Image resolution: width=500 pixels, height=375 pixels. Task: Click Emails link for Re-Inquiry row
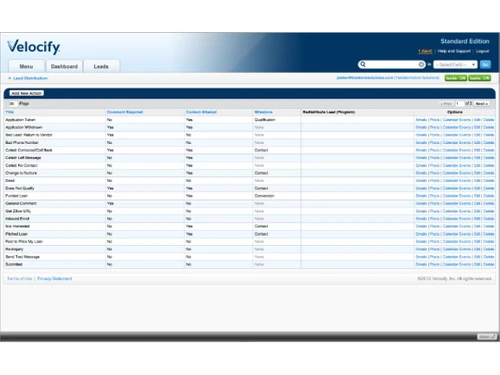click(x=421, y=249)
